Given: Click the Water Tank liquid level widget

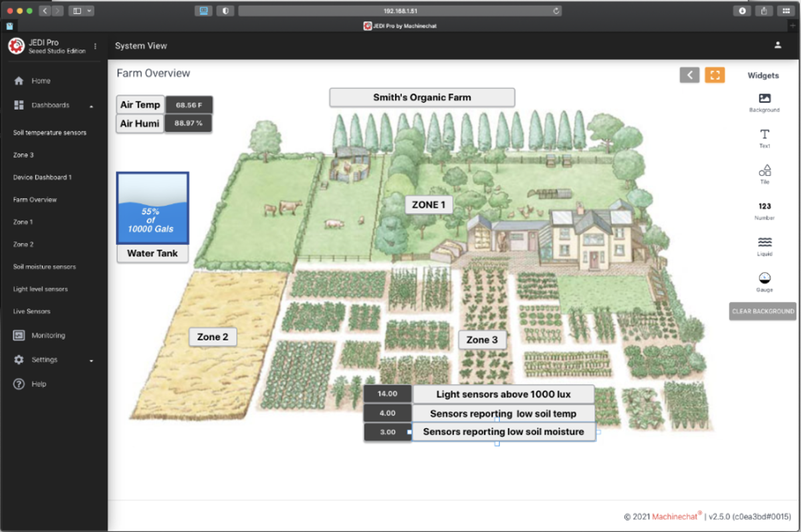Looking at the screenshot, I should tap(152, 209).
